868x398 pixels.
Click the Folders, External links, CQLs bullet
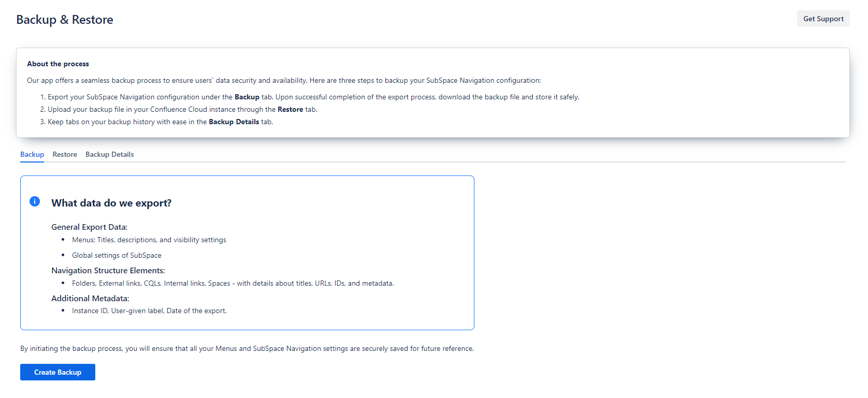[x=233, y=283]
